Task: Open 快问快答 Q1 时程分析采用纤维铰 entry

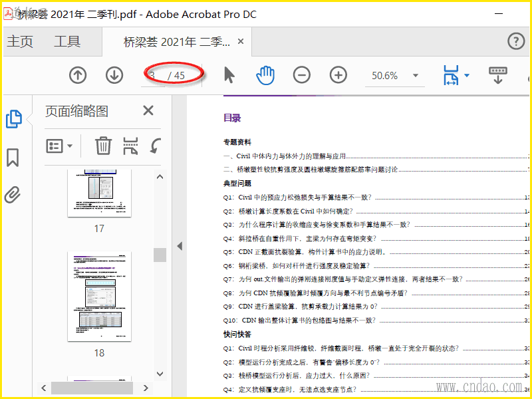Action: point(376,348)
